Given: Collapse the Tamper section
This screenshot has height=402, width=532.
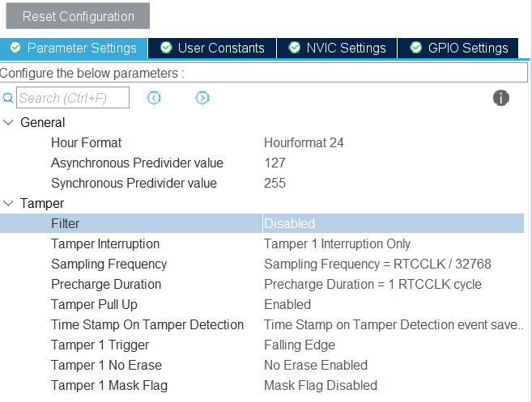Looking at the screenshot, I should tap(8, 203).
